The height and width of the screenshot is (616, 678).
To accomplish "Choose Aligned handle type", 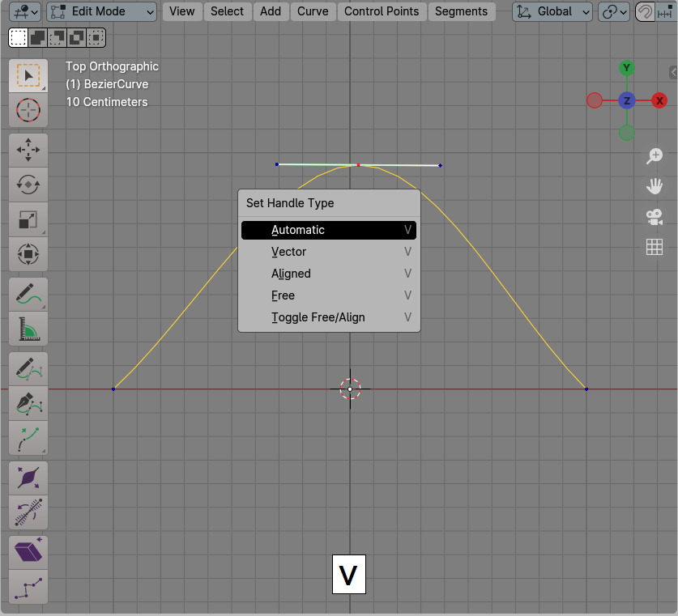I will click(329, 274).
